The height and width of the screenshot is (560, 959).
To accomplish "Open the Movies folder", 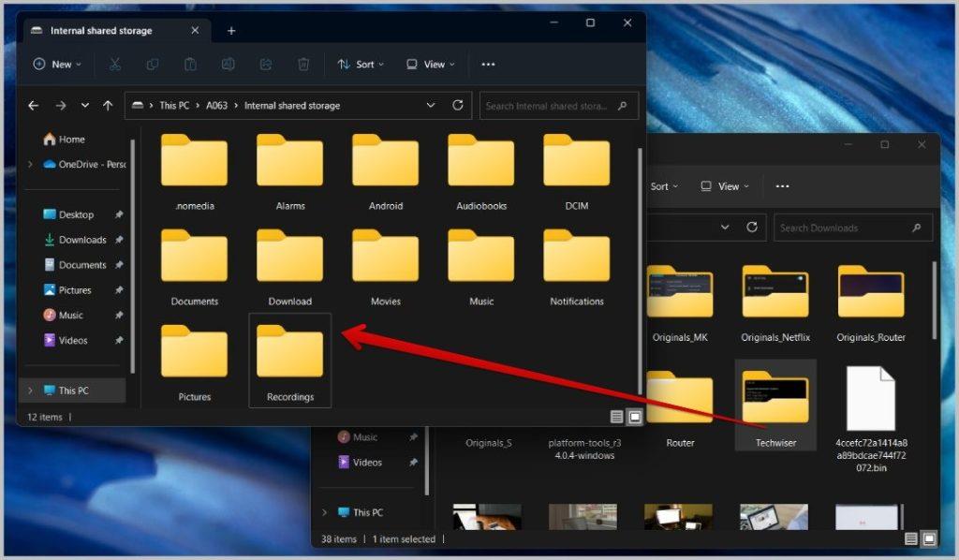I will pos(385,267).
